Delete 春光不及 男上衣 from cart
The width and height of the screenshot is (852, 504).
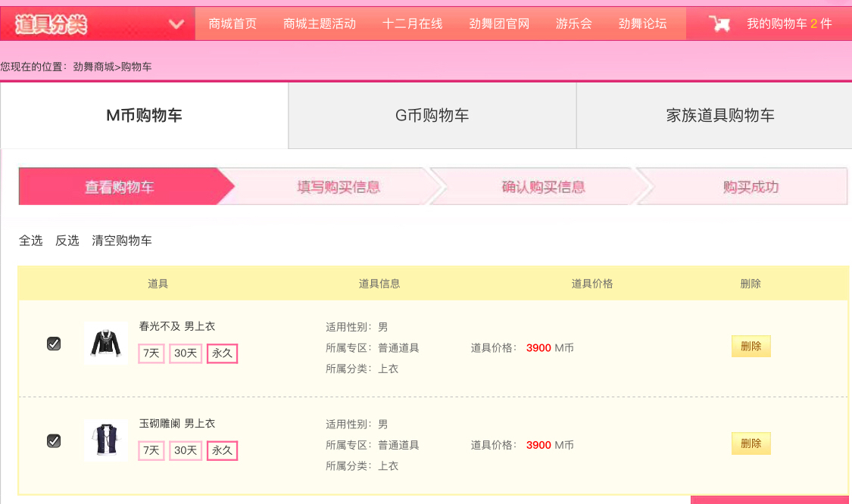click(x=751, y=347)
